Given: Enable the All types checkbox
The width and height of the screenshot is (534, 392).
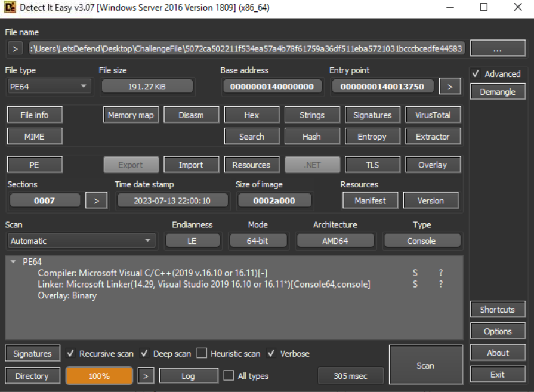Looking at the screenshot, I should click(x=229, y=376).
